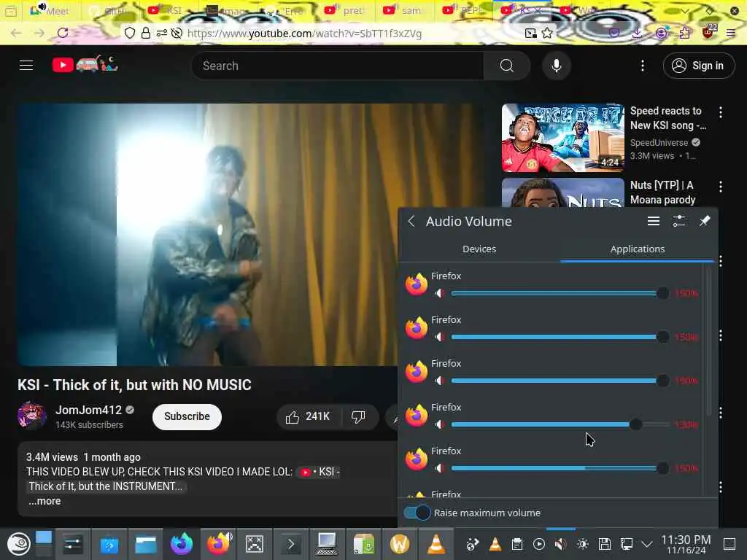Go back one page in Firefox
Screen dimensions: 747x560
16,33
